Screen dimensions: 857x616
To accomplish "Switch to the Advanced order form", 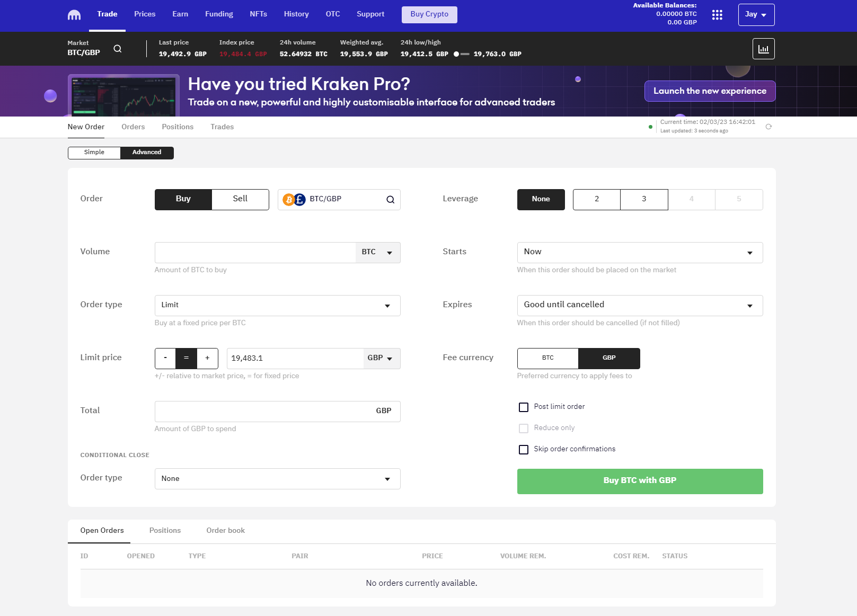I will tap(147, 153).
